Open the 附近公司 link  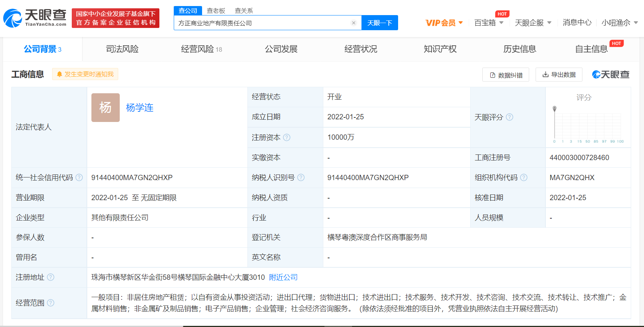(x=283, y=277)
